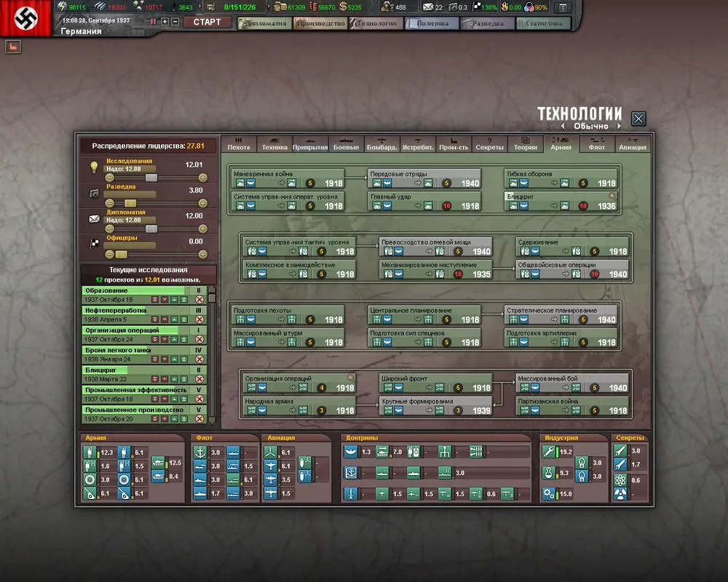The image size is (728, 582).
Task: Open the Производство screen
Action: (x=320, y=23)
